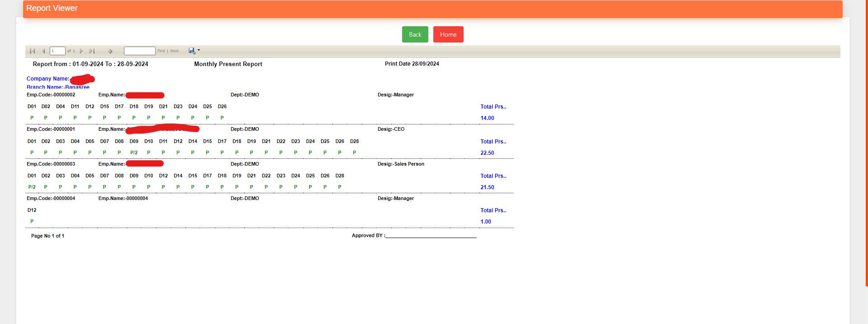
Task: Click the Next Page arrow icon
Action: click(81, 51)
